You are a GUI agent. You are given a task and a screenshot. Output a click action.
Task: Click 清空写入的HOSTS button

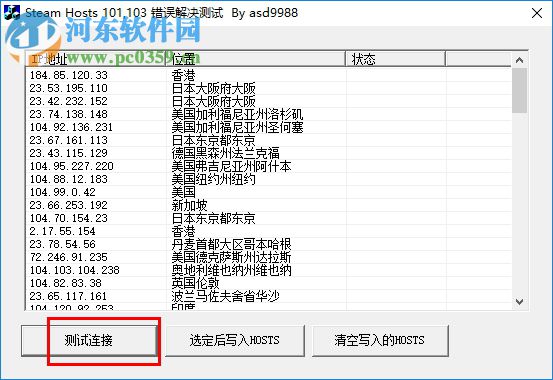pos(380,340)
